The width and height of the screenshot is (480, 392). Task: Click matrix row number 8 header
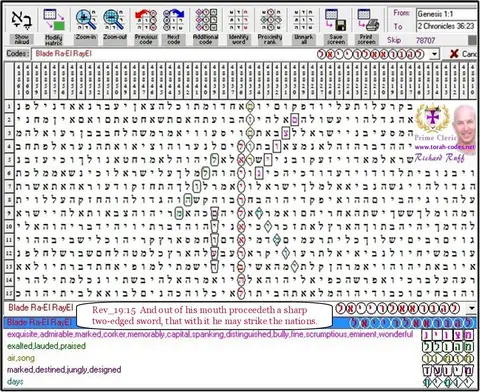[9, 200]
